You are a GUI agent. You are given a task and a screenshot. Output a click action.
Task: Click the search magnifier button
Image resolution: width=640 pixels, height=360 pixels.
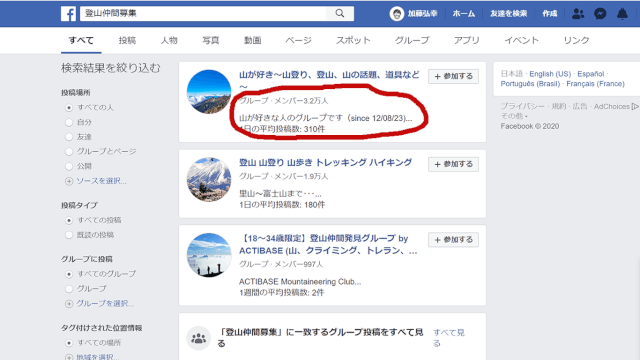(340, 13)
